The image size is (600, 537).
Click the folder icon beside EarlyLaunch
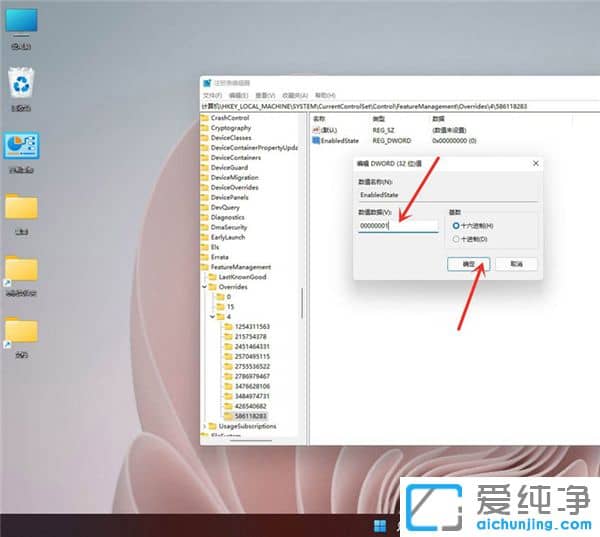pos(205,237)
